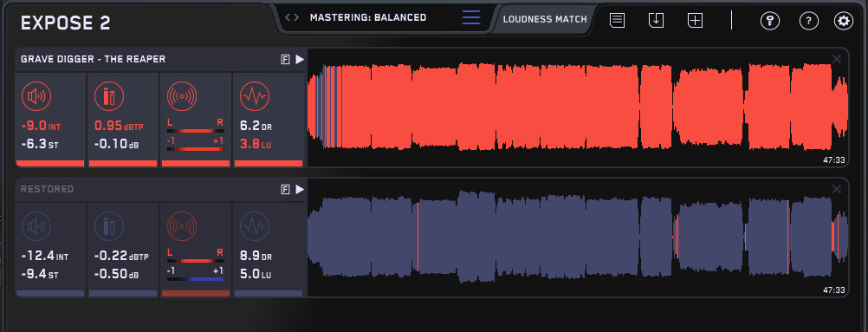Click the dynamic range waveform icon on Grave Digger track

255,96
